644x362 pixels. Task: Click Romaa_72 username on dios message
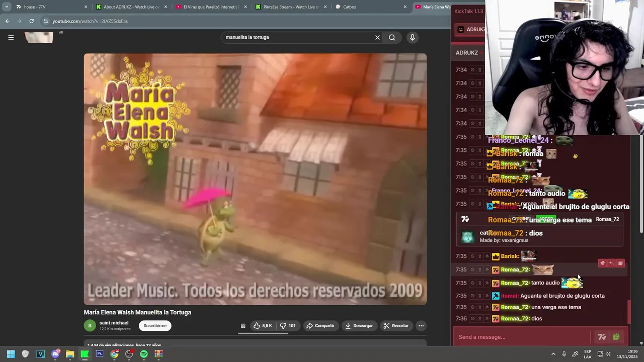click(x=515, y=319)
